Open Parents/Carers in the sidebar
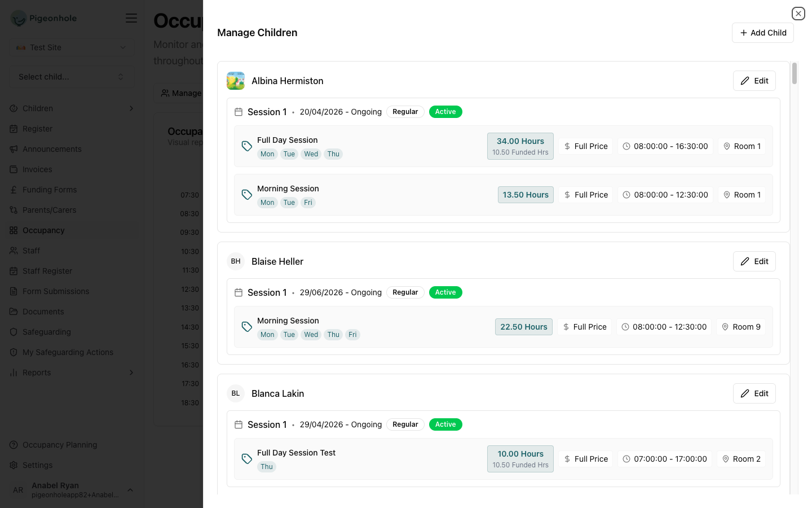The height and width of the screenshot is (508, 812). click(x=72, y=210)
